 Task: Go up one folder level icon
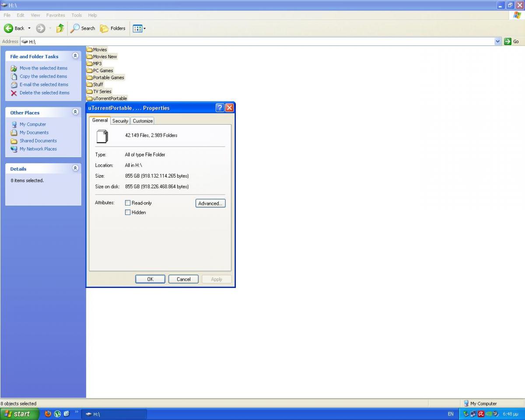point(60,28)
